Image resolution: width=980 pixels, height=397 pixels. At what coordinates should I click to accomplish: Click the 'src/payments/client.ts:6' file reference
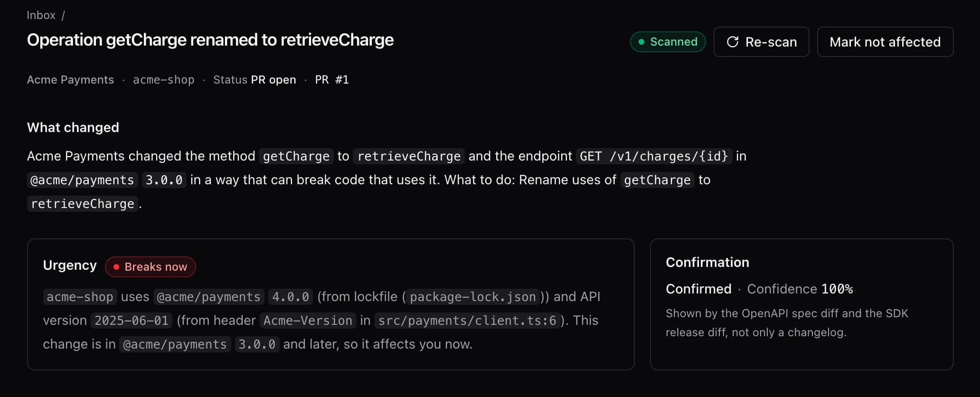(467, 321)
